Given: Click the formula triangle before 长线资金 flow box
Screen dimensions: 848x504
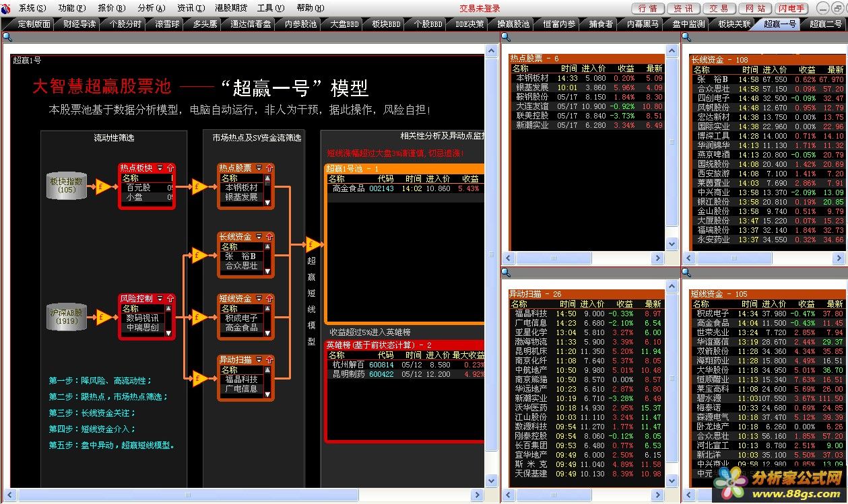Looking at the screenshot, I should 199,255.
